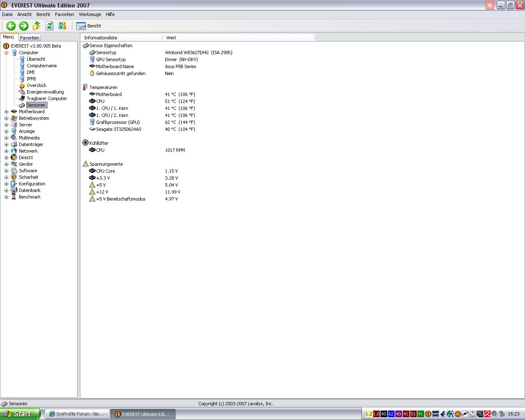This screenshot has width=525, height=420.
Task: Click the Energieverwaltung icon in tree
Action: click(22, 92)
